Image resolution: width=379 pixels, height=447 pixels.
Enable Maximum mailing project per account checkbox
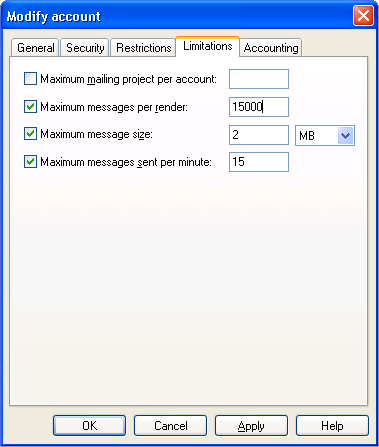[30, 79]
